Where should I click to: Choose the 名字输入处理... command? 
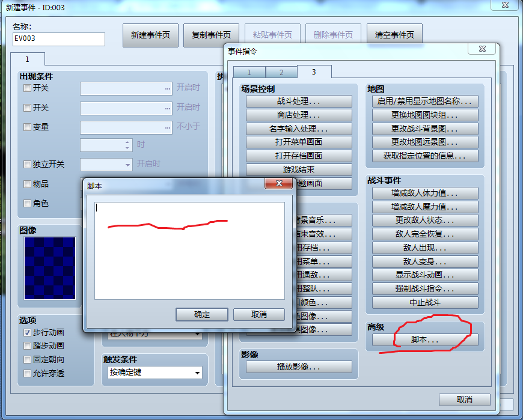click(x=299, y=129)
